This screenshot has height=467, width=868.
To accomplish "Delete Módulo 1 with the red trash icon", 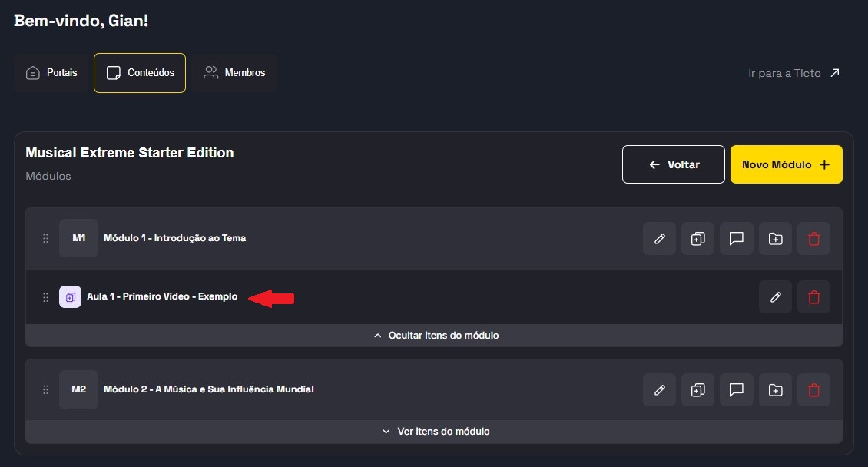I will tap(813, 238).
